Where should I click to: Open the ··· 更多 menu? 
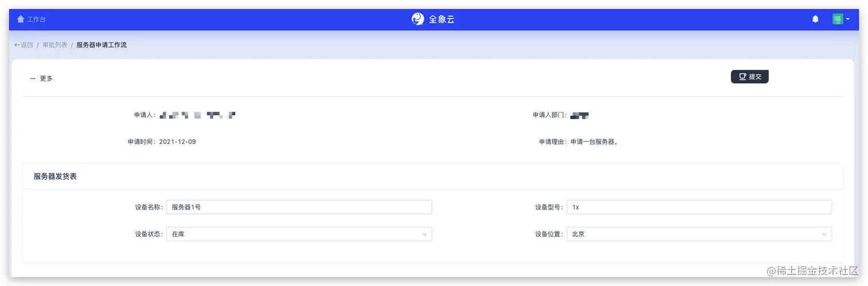(41, 79)
